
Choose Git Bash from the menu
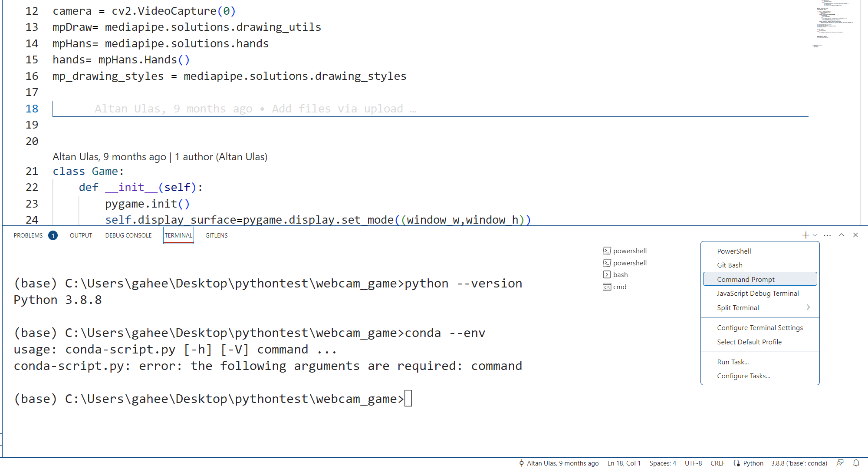(x=730, y=265)
